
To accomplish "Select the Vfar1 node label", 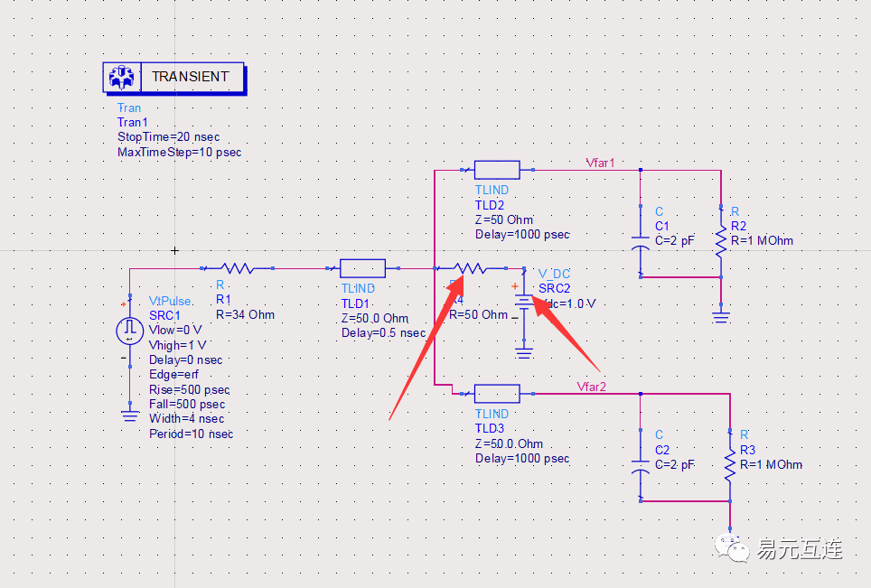I will point(600,162).
